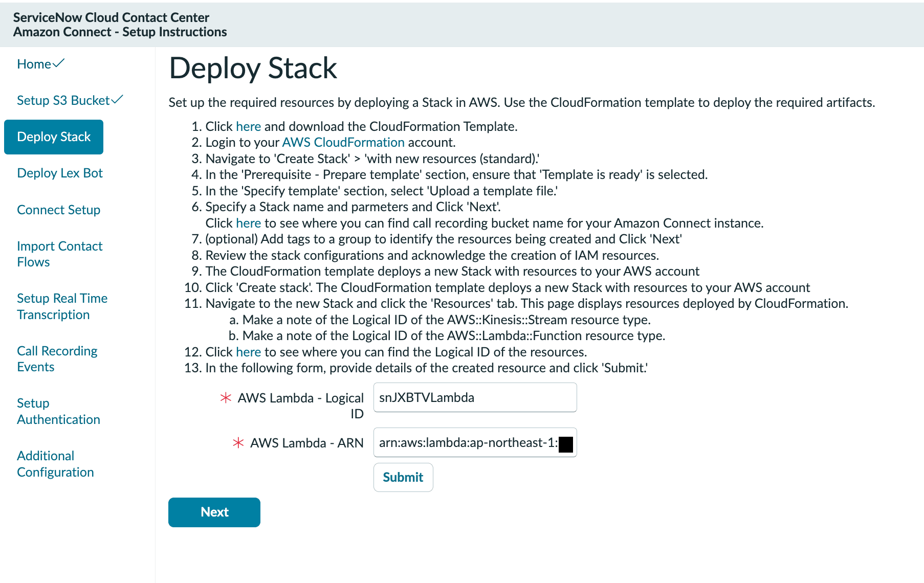Open the Home setup step

click(34, 64)
